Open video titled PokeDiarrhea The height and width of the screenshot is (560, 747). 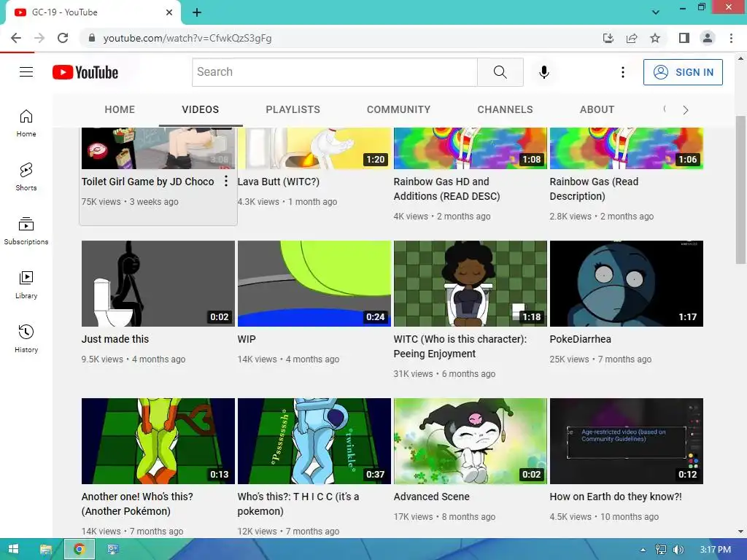(580, 339)
